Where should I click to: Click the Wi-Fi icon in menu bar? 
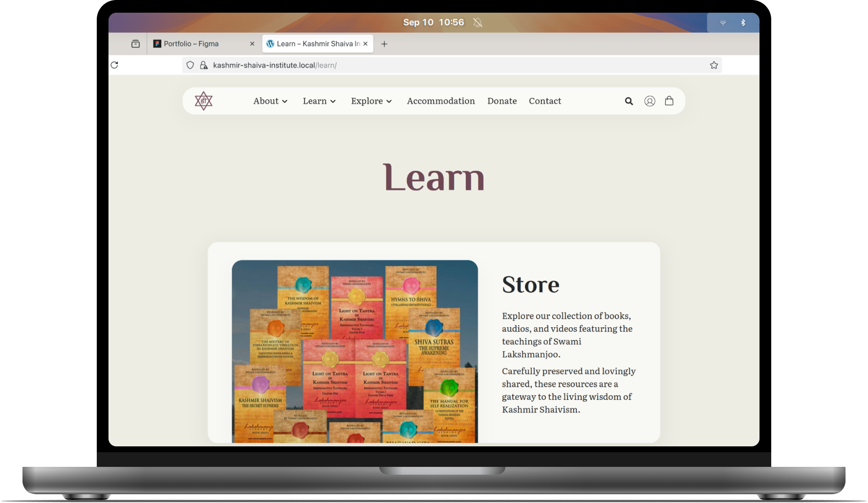pos(723,22)
